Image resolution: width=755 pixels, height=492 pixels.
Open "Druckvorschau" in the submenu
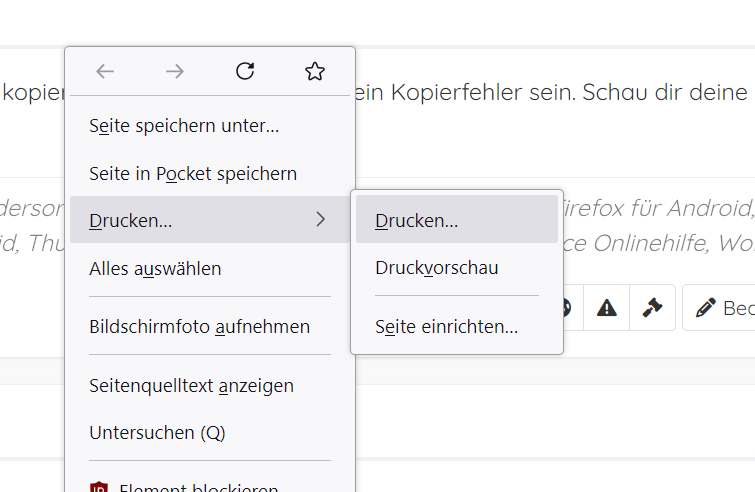pos(437,268)
